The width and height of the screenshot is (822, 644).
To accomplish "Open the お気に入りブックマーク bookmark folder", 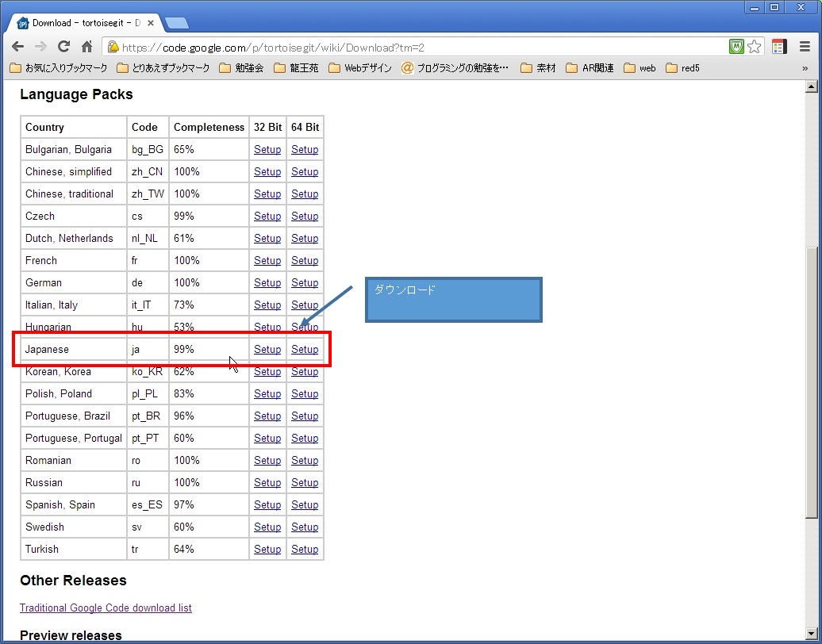I will tap(59, 68).
